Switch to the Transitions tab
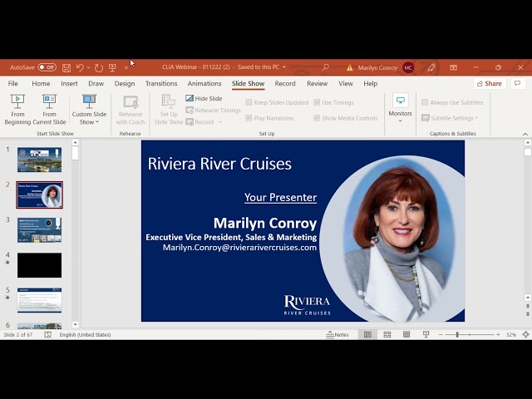 (x=161, y=83)
